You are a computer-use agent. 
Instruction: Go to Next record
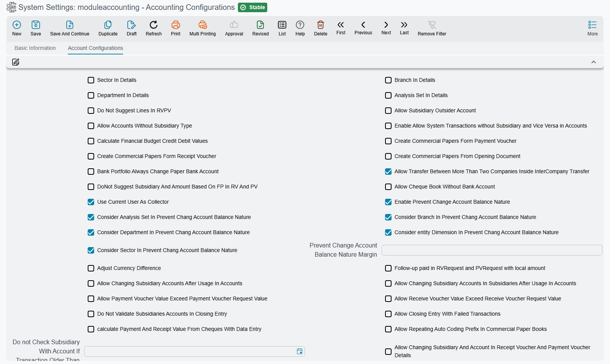pos(386,25)
